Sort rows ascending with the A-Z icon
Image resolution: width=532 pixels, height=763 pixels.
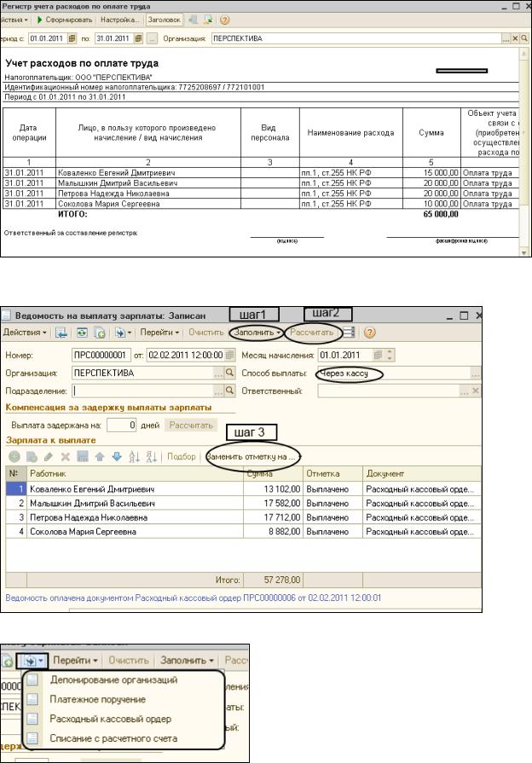[135, 456]
